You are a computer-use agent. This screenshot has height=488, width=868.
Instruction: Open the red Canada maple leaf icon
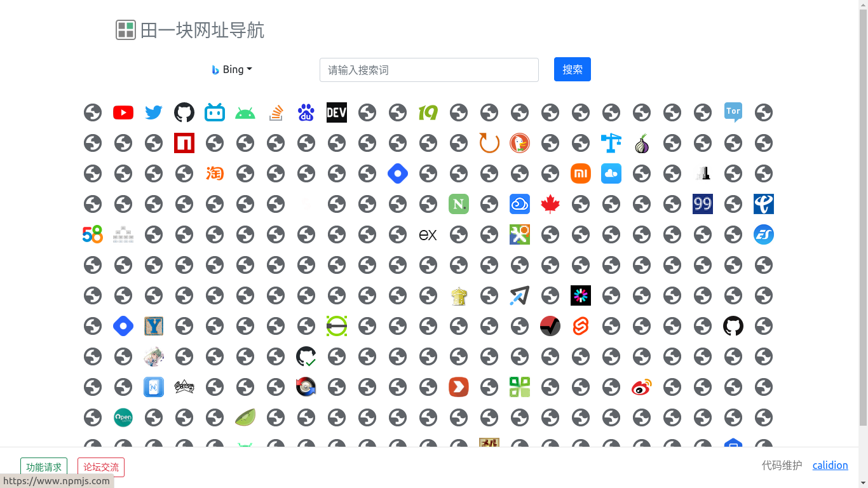click(550, 204)
